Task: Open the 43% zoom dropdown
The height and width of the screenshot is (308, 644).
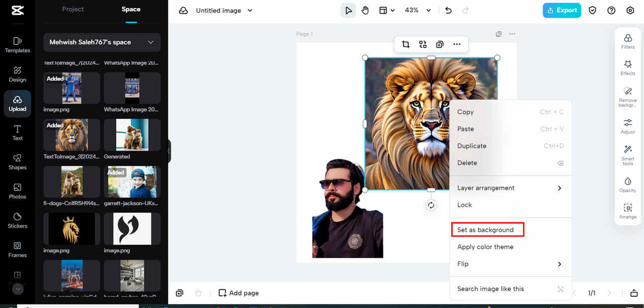Action: pos(418,11)
